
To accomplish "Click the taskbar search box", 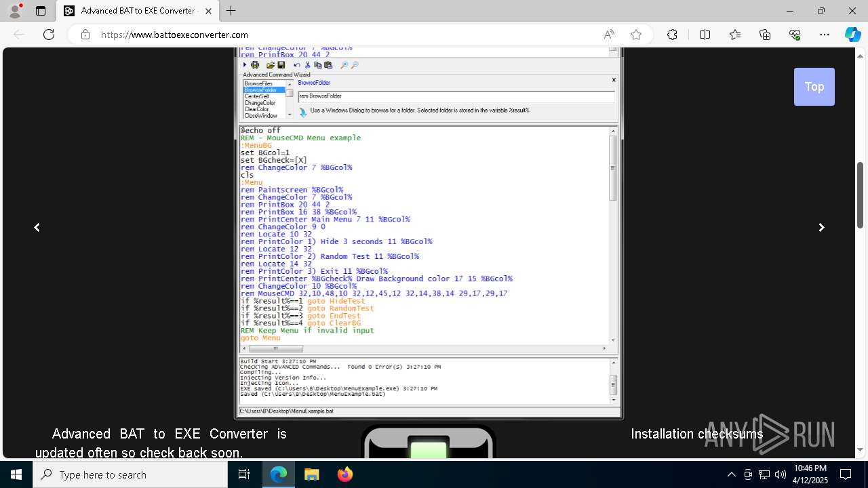I will pos(130,474).
